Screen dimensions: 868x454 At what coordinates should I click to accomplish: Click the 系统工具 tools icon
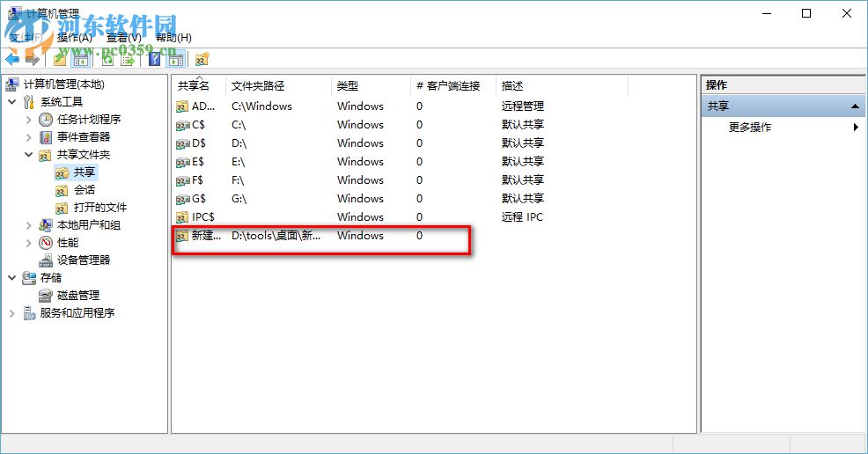click(29, 102)
